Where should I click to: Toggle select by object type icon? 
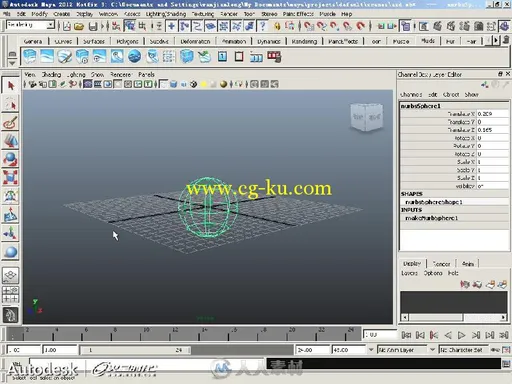pos(129,26)
